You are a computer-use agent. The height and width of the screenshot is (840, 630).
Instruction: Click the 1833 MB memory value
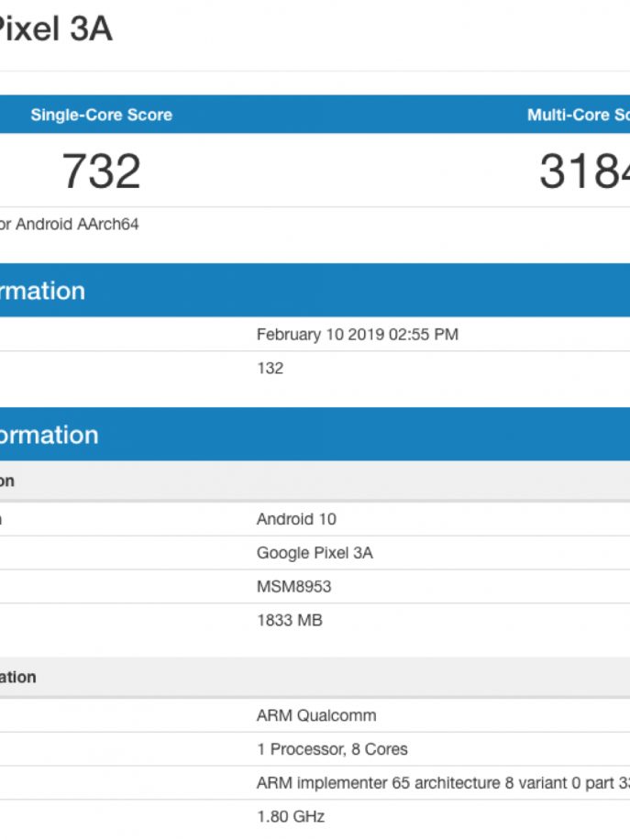tap(289, 621)
